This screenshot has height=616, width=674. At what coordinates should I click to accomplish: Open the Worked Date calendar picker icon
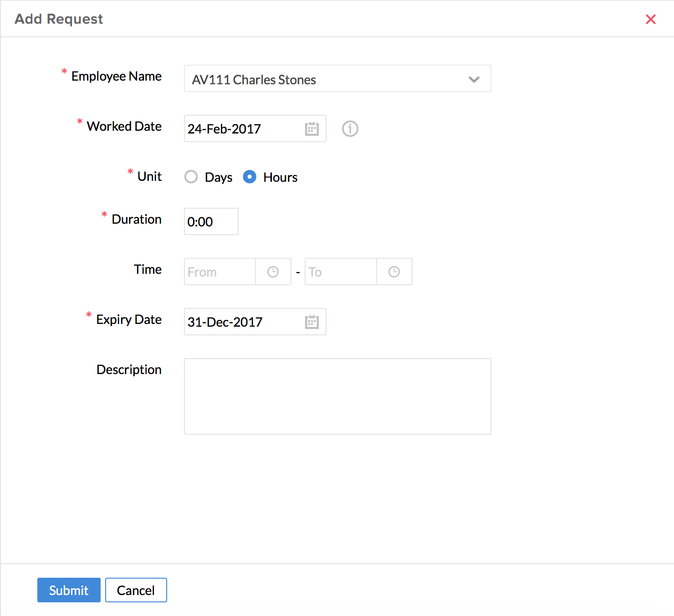pyautogui.click(x=312, y=129)
